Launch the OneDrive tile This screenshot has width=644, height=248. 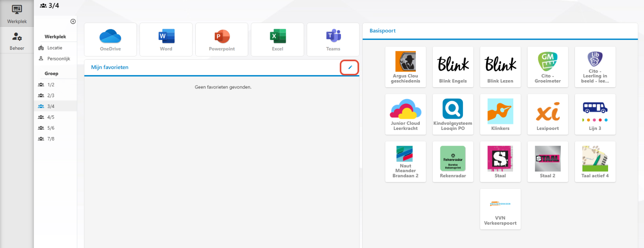pyautogui.click(x=110, y=39)
